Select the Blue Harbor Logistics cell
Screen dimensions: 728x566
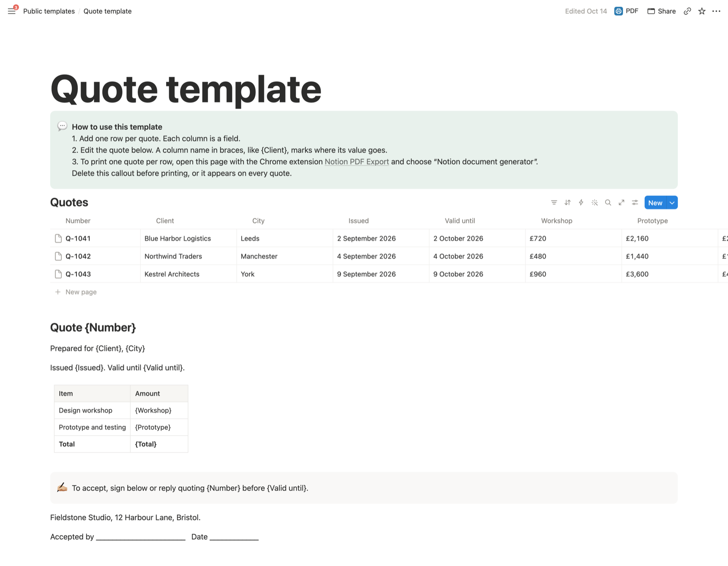pos(188,238)
